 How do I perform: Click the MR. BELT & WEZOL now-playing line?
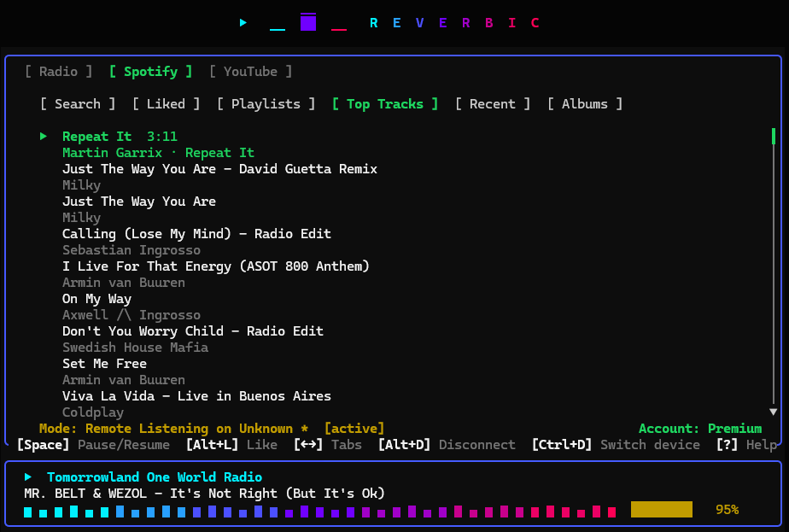coord(204,494)
